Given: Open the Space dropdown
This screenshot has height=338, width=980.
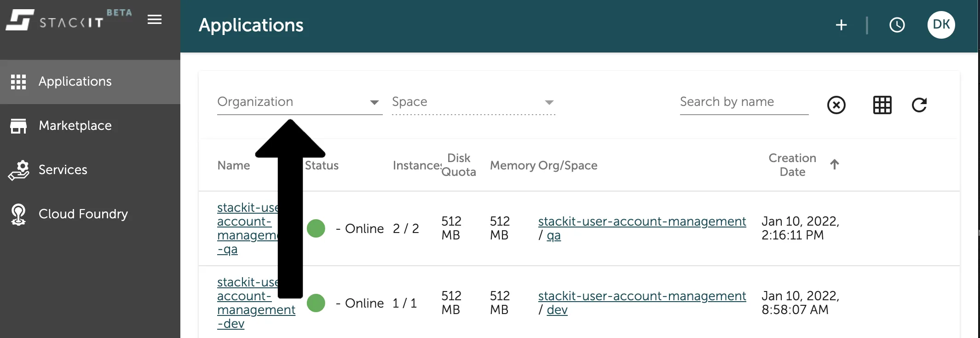Looking at the screenshot, I should pyautogui.click(x=473, y=102).
